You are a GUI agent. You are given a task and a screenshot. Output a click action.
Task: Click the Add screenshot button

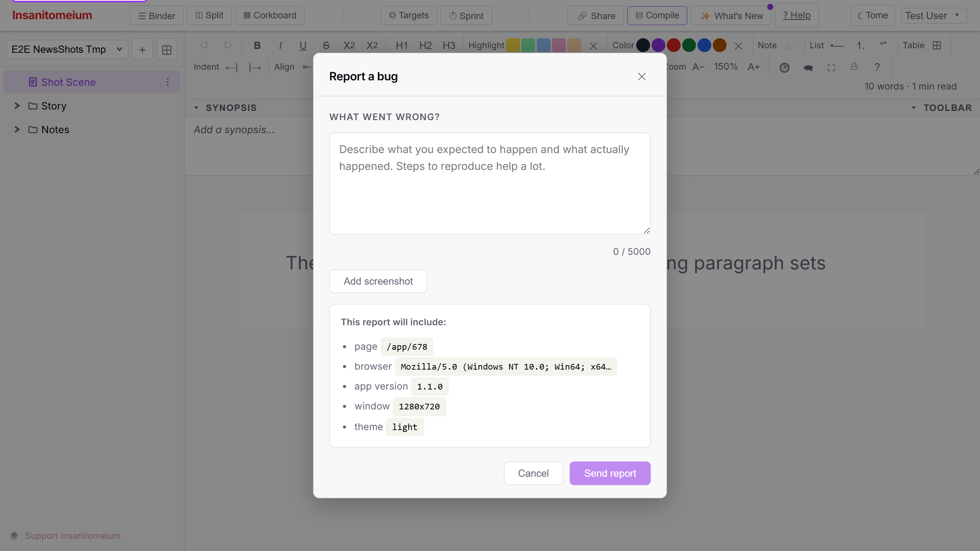tap(378, 281)
